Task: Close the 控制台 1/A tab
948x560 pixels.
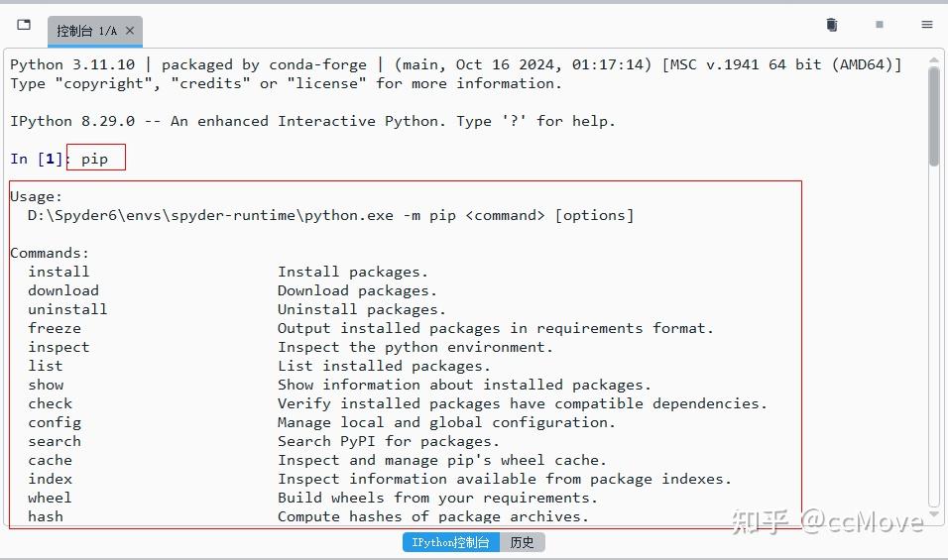Action: coord(130,31)
